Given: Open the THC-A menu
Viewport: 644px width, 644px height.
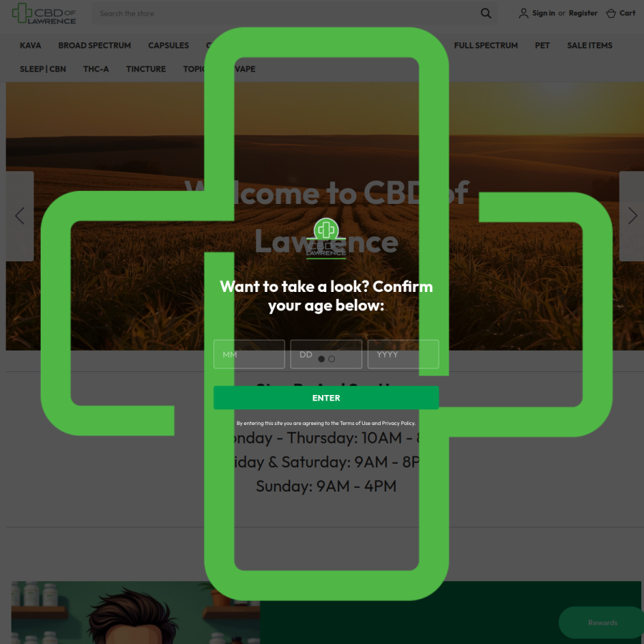Looking at the screenshot, I should point(96,69).
